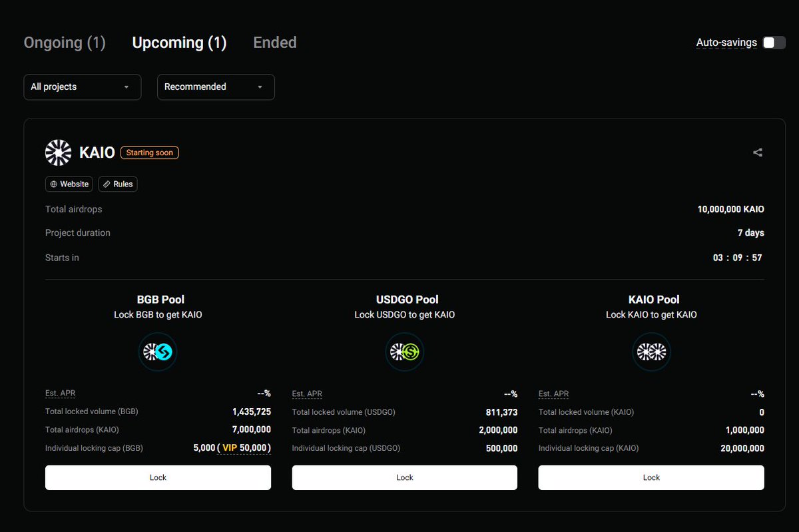Click the 811,373 USDGO locked volume value
The width and height of the screenshot is (799, 532).
(502, 412)
